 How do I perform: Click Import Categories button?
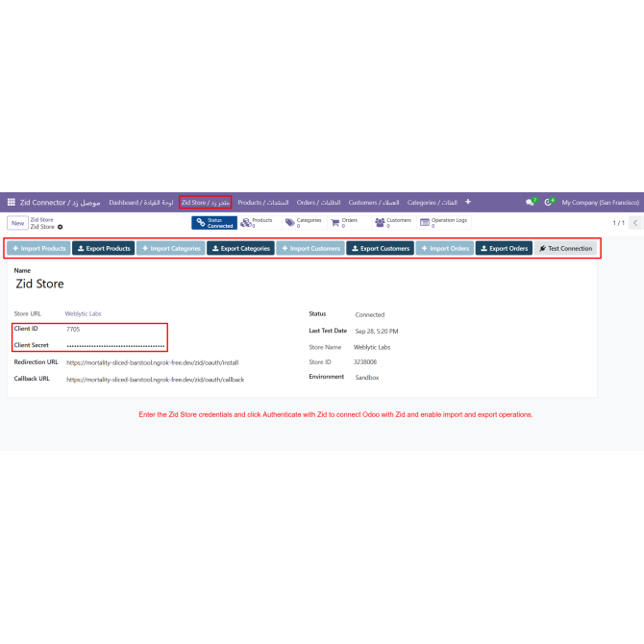click(x=171, y=248)
